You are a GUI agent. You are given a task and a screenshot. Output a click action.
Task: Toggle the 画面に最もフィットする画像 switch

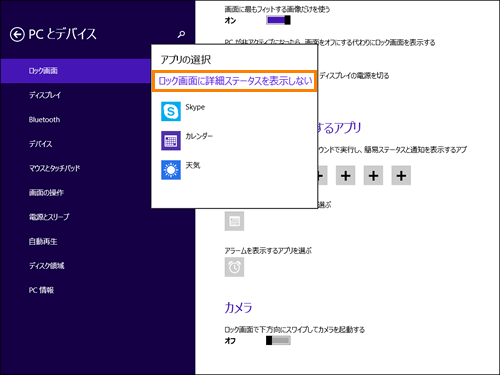(278, 20)
